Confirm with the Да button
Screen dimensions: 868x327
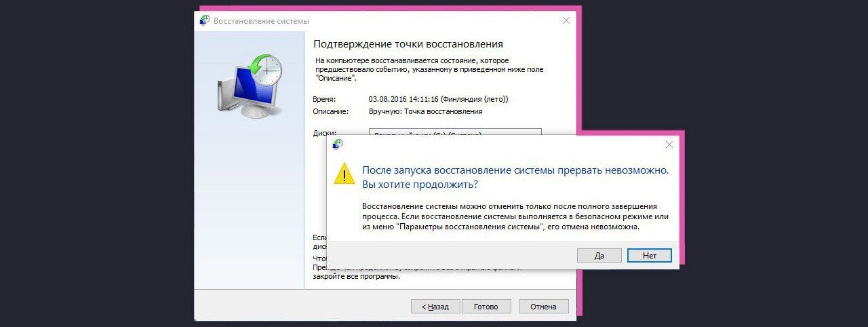[599, 255]
